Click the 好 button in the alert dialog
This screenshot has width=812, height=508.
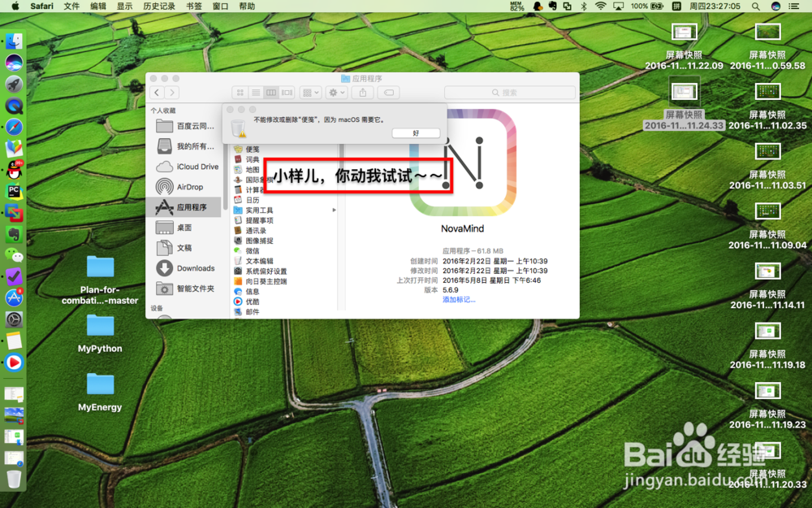pyautogui.click(x=417, y=132)
